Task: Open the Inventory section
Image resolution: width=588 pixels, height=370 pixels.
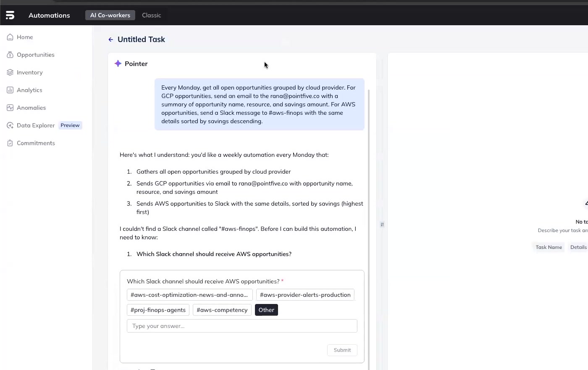Action: pyautogui.click(x=30, y=72)
